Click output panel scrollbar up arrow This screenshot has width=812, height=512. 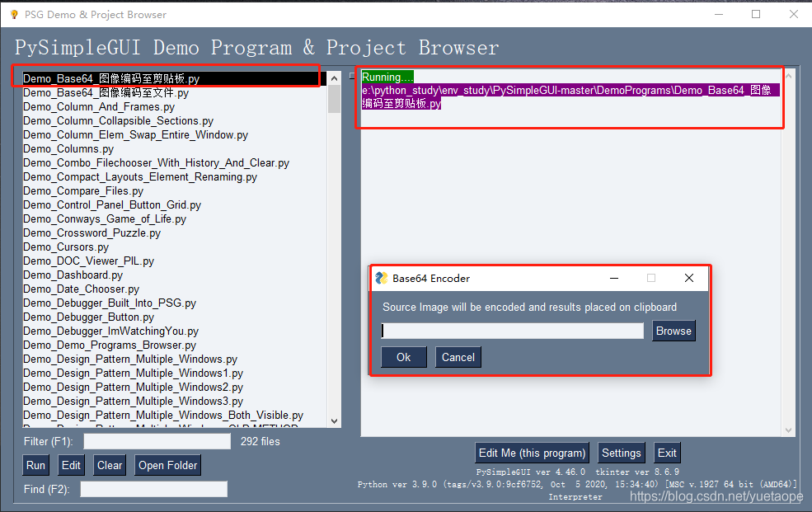[789, 76]
